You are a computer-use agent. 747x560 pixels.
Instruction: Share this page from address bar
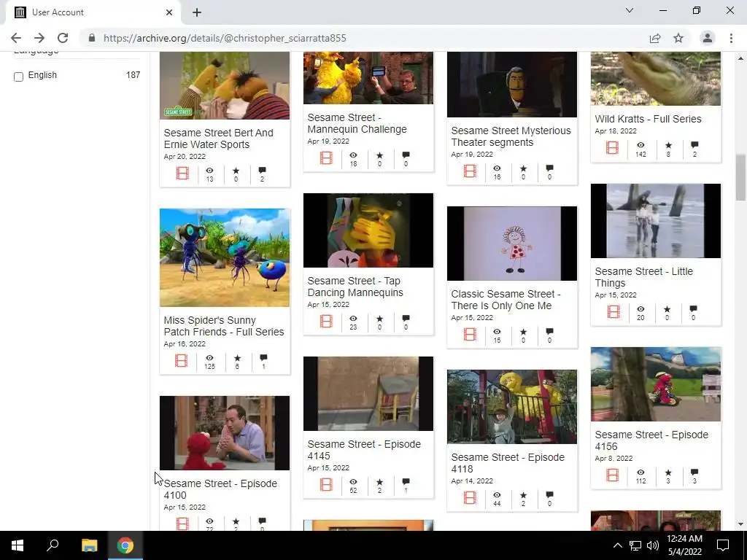coord(655,38)
